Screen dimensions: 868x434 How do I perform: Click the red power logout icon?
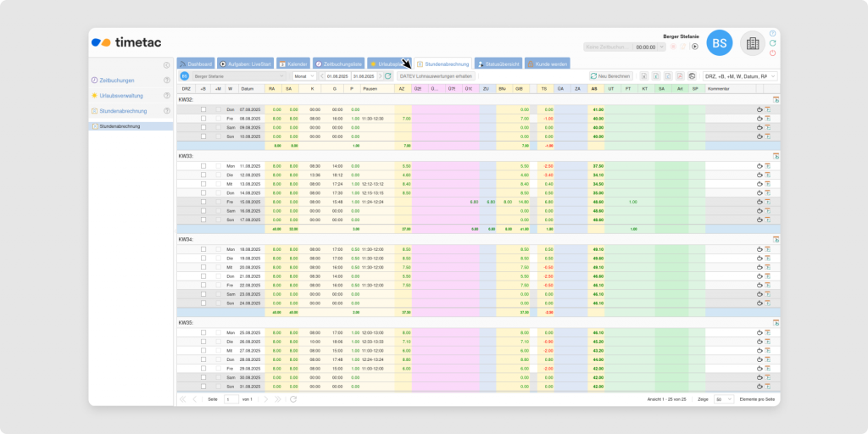tap(772, 53)
